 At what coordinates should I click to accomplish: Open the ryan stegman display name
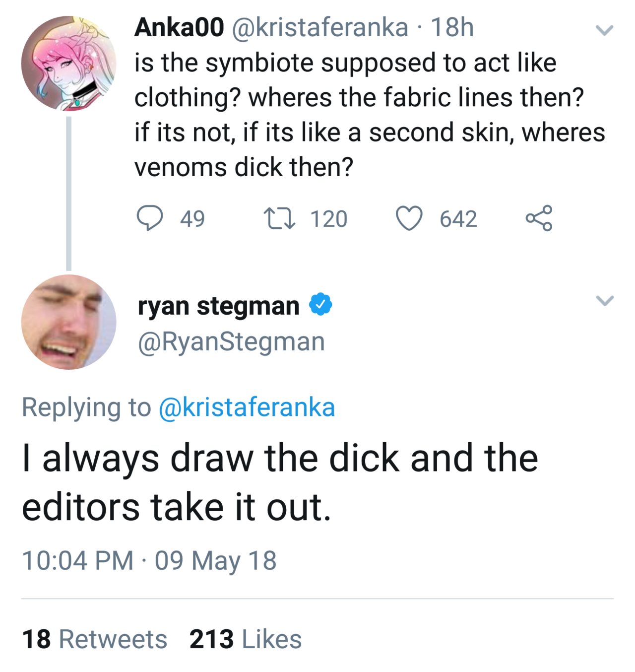[x=219, y=306]
